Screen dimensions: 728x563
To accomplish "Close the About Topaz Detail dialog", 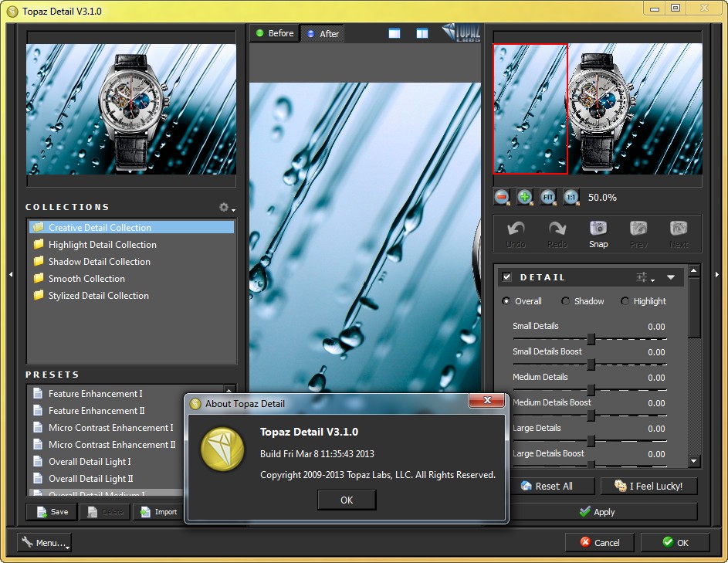I will [487, 400].
